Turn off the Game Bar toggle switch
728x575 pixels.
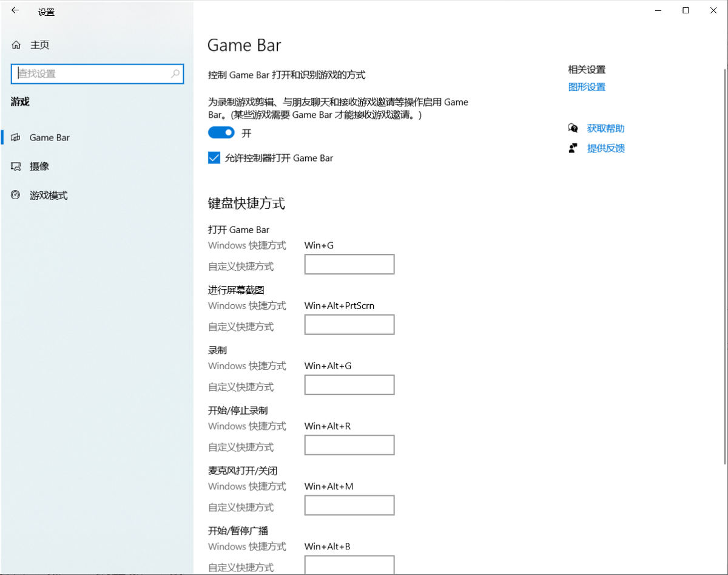click(221, 132)
